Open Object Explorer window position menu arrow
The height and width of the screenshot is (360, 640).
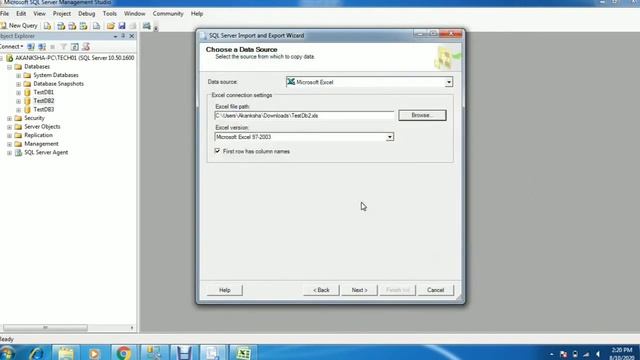click(x=115, y=36)
